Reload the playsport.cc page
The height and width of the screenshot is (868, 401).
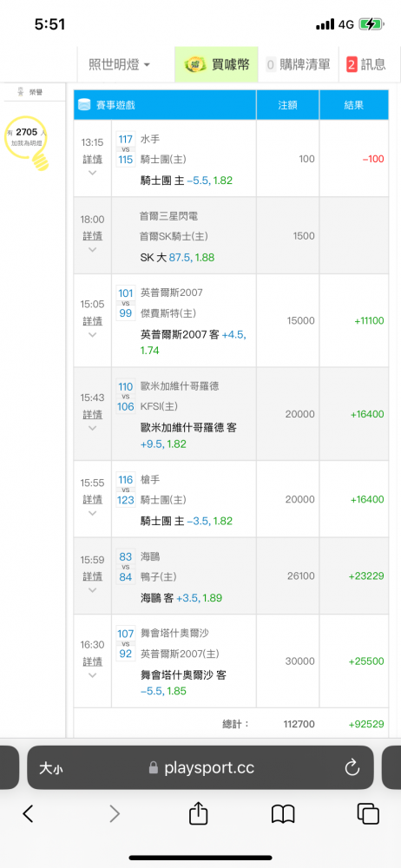[352, 768]
